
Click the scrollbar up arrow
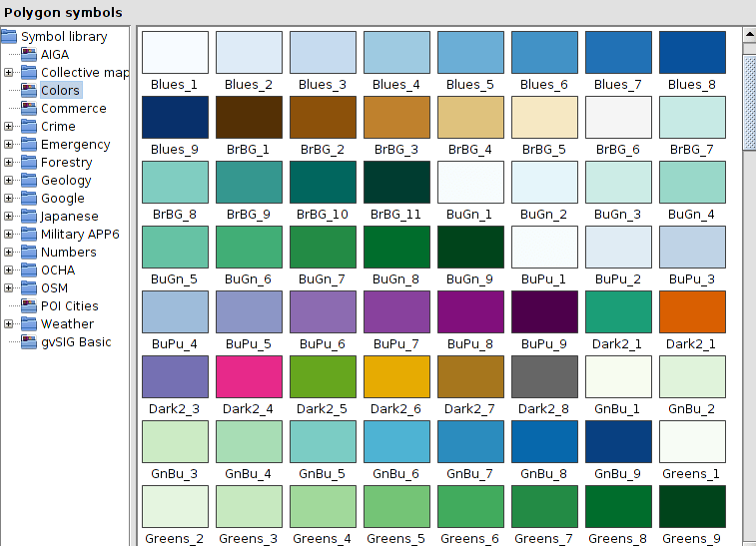click(749, 35)
